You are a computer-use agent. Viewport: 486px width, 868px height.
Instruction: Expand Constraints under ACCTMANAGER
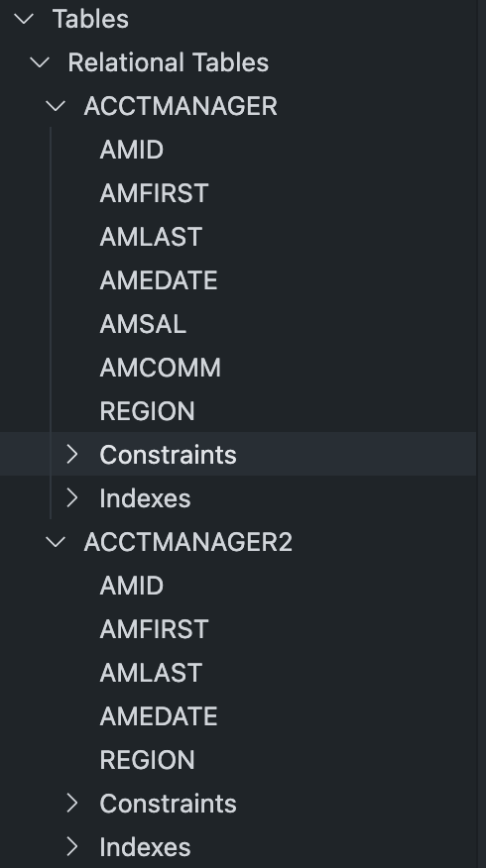click(72, 455)
